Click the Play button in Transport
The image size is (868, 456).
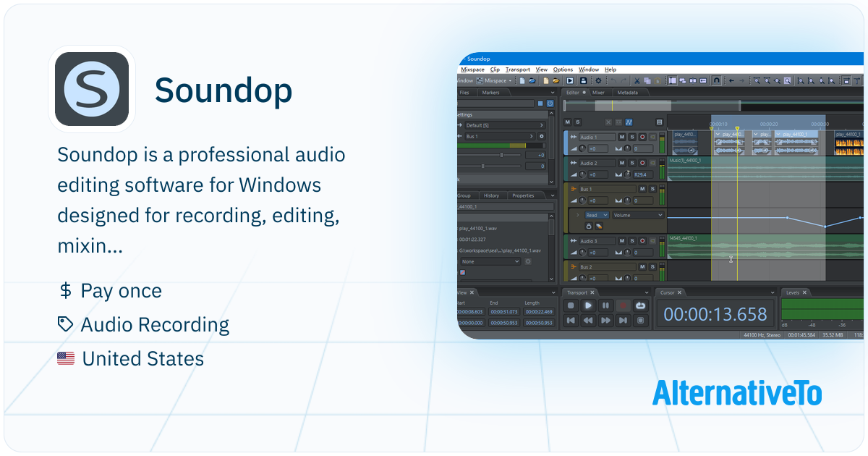pos(588,305)
